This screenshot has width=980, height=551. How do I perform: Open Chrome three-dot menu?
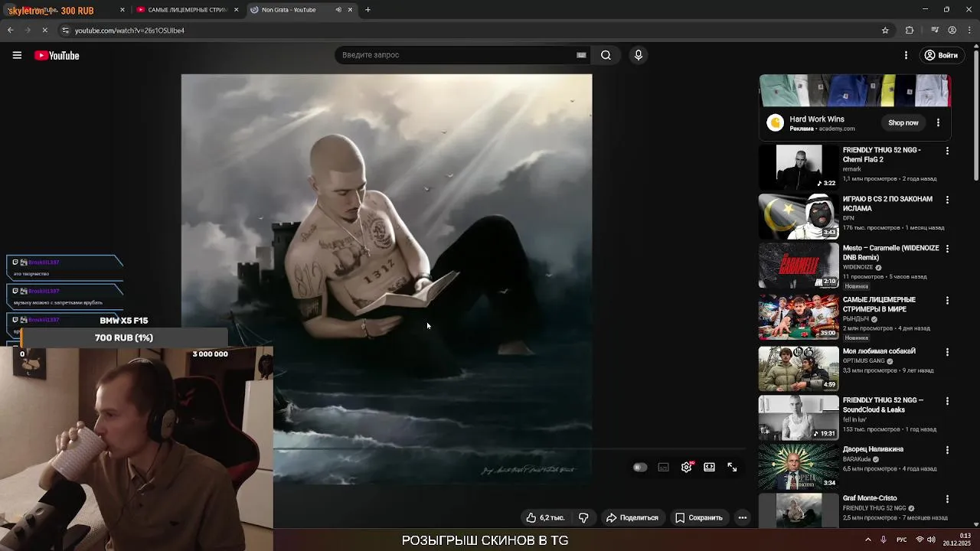click(x=969, y=31)
